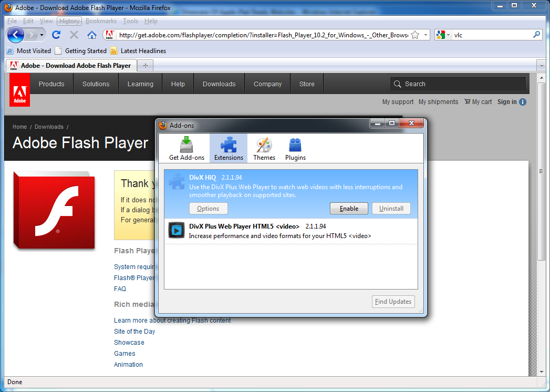The width and height of the screenshot is (550, 392).
Task: Open the View menu
Action: (46, 21)
